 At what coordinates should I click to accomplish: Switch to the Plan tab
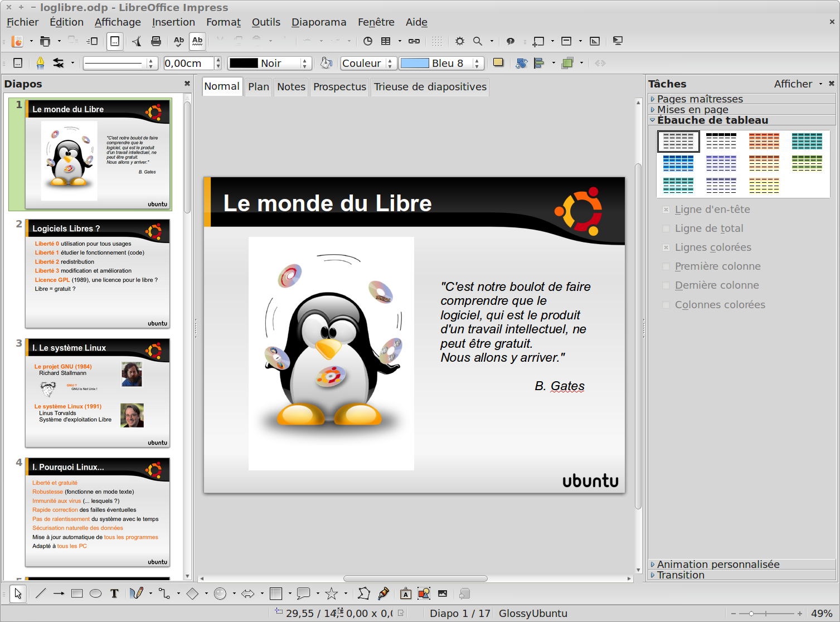(x=259, y=86)
